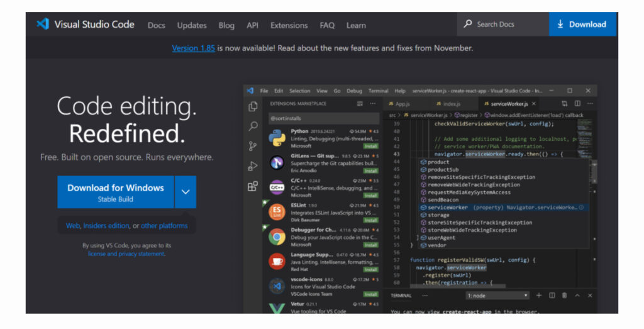The image size is (644, 329).
Task: Open the Explorer icon in activity bar
Action: pyautogui.click(x=253, y=107)
